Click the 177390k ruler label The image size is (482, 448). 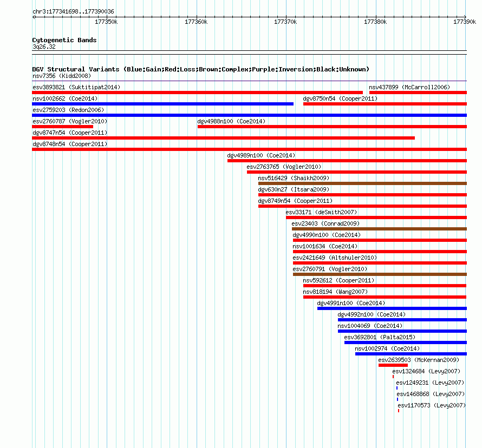[465, 22]
